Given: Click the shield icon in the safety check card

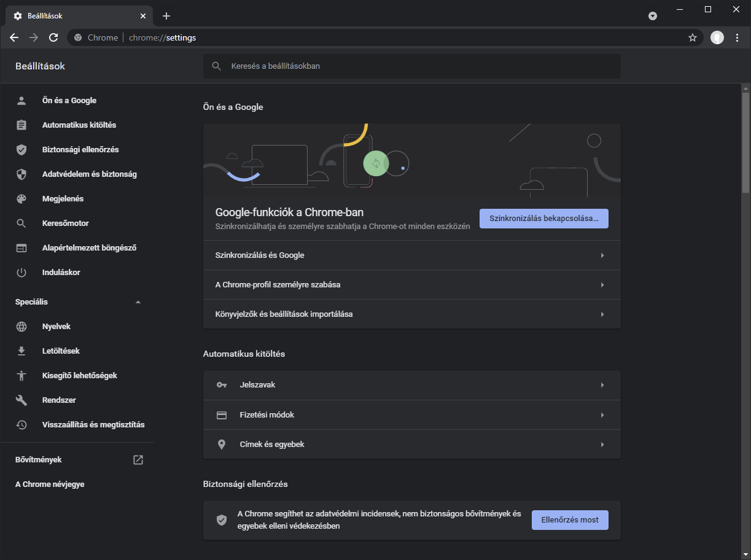Looking at the screenshot, I should pos(222,520).
